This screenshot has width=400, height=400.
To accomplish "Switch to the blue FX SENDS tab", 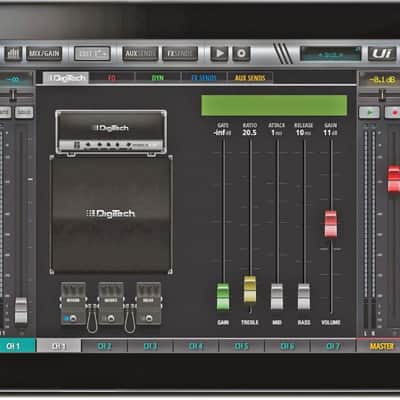I will click(204, 78).
